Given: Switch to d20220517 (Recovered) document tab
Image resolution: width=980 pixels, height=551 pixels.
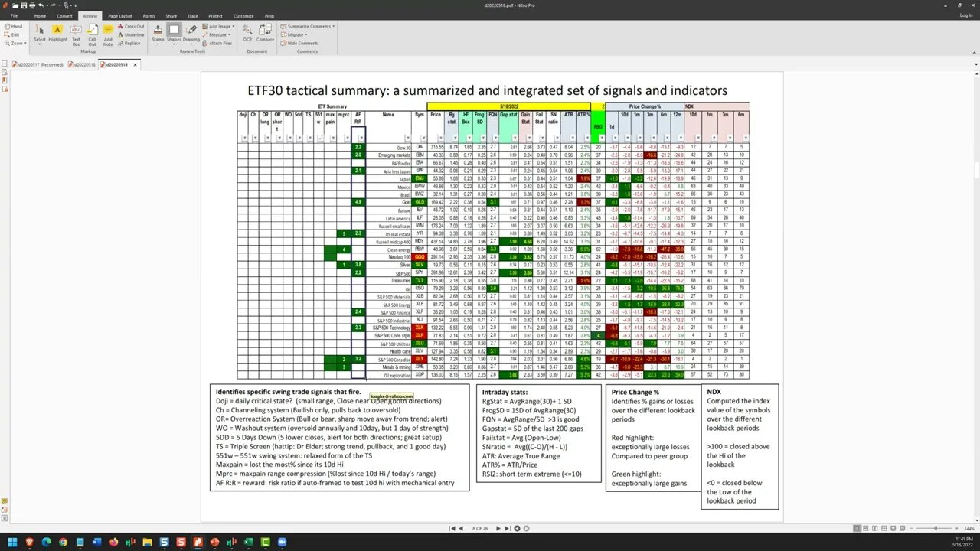Looking at the screenshot, I should (38, 64).
